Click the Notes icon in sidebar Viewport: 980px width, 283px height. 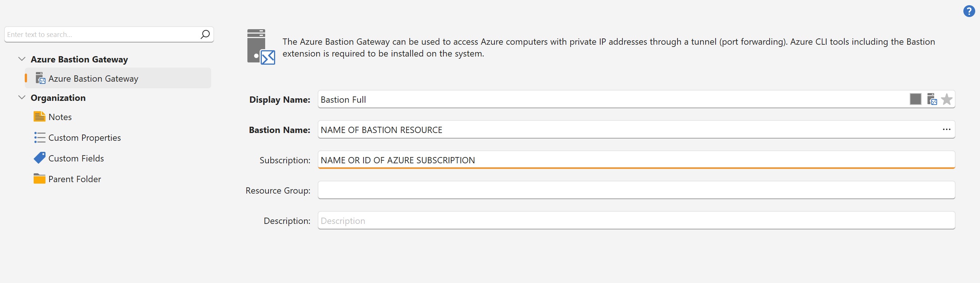coord(40,117)
